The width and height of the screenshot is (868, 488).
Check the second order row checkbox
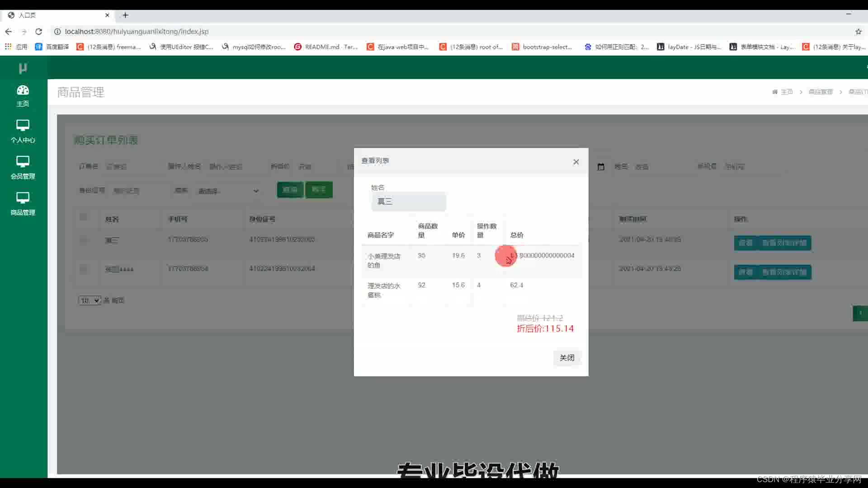[x=83, y=269]
